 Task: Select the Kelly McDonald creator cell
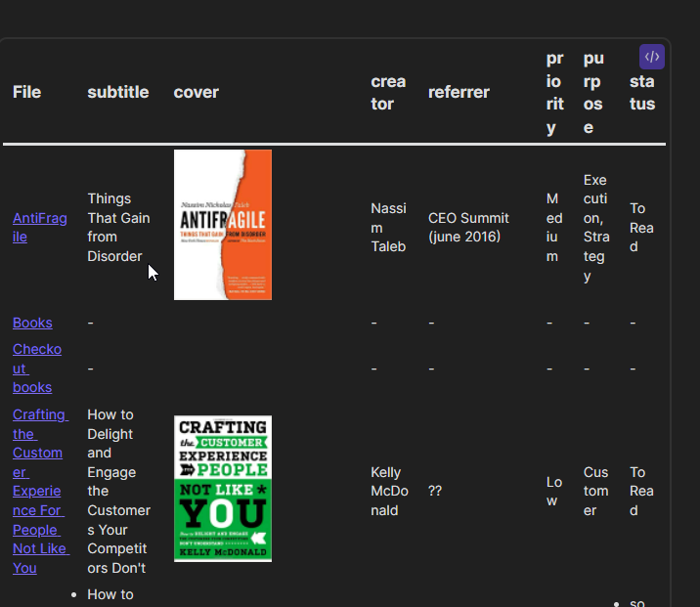coord(389,491)
